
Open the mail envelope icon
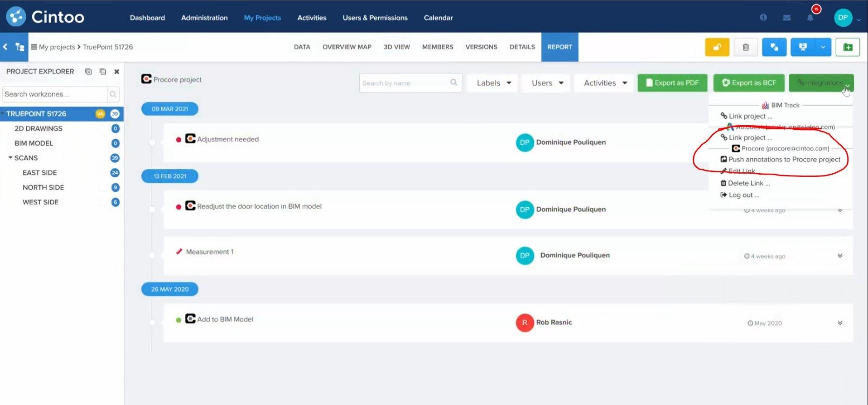tap(787, 18)
